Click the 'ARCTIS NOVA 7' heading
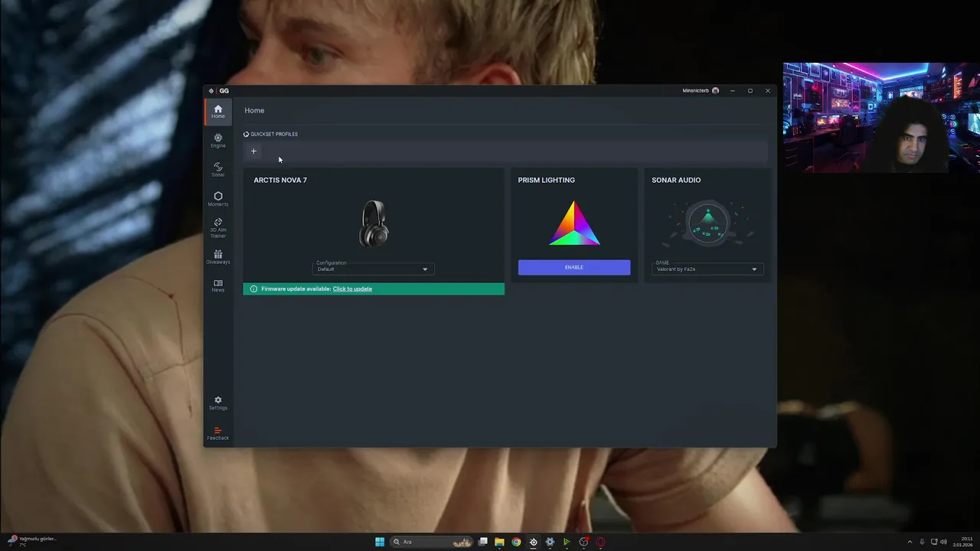Viewport: 980px width, 551px height. point(280,180)
